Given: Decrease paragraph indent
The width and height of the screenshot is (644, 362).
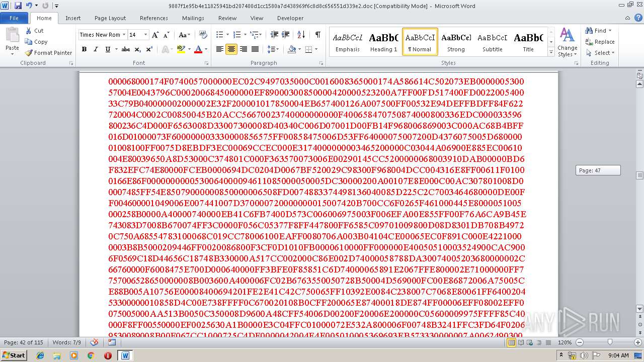Looking at the screenshot, I should pos(274,35).
